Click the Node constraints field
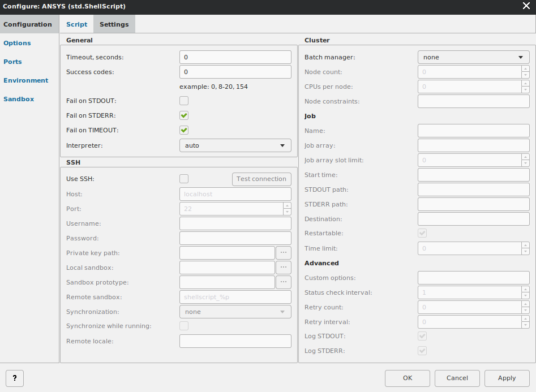This screenshot has height=392, width=536. 473,101
